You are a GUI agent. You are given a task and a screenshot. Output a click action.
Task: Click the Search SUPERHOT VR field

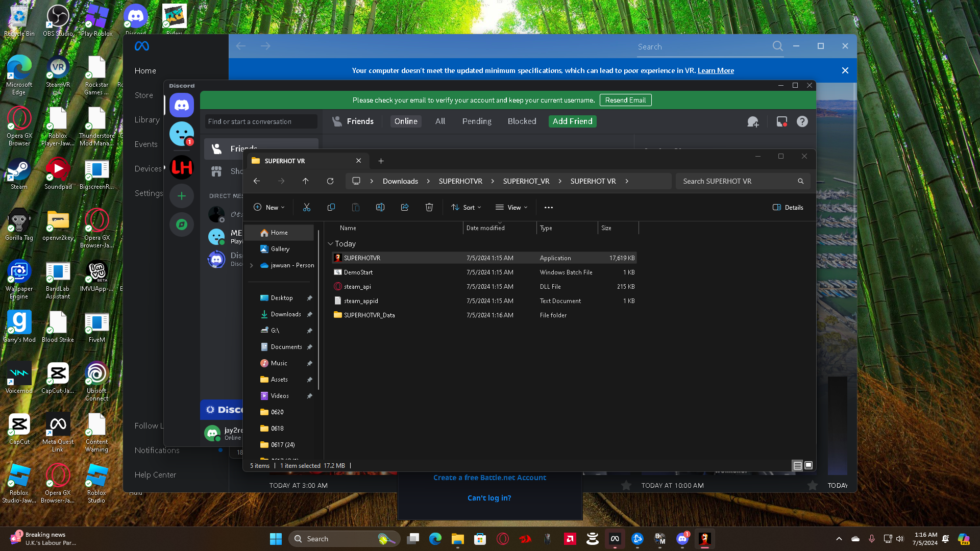tap(743, 181)
